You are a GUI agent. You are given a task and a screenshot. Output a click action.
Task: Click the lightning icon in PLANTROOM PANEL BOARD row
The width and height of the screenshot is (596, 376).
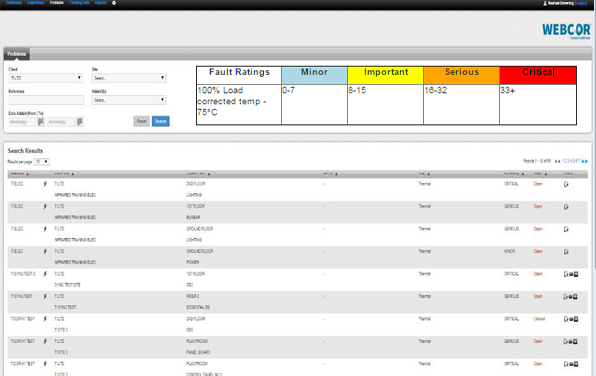(x=45, y=341)
